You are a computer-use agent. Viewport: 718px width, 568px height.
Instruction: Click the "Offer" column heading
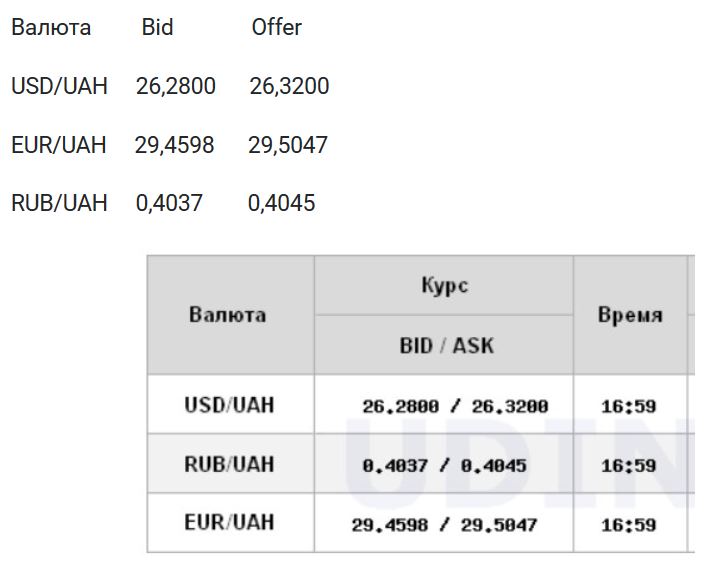pyautogui.click(x=276, y=28)
